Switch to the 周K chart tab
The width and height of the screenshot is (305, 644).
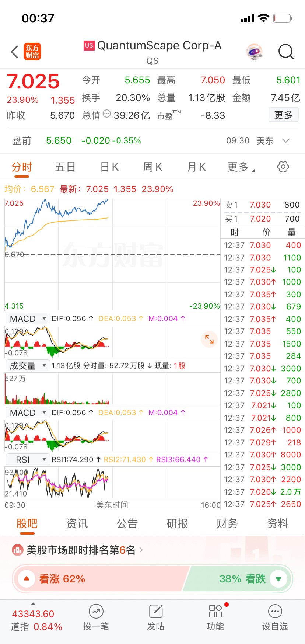pos(152,167)
